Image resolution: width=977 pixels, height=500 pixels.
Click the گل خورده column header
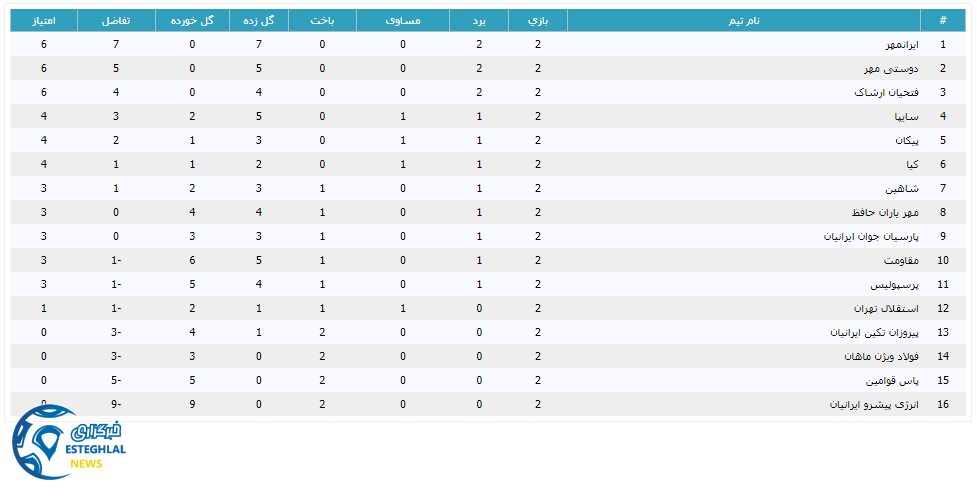click(192, 20)
